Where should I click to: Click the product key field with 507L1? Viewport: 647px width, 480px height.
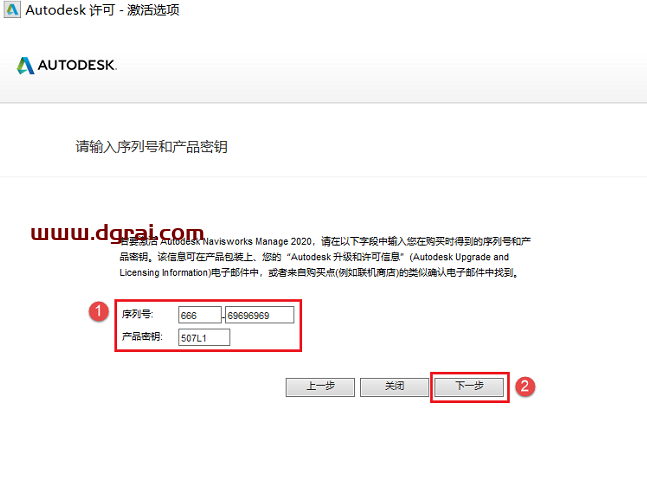204,338
